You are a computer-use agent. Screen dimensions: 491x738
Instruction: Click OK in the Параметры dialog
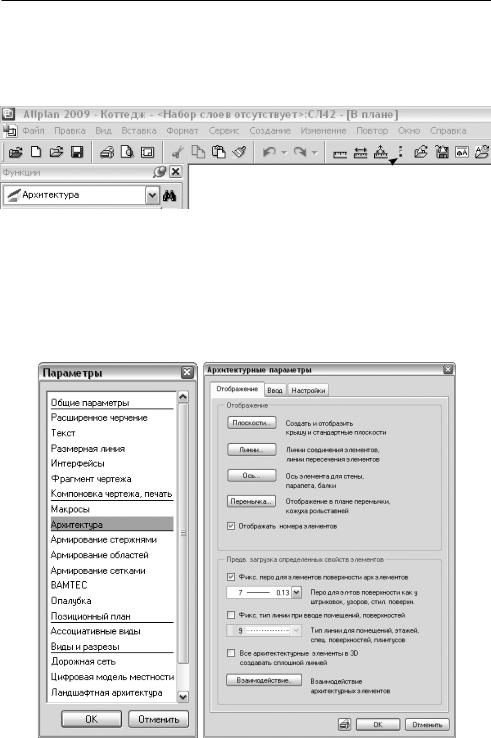coord(91,719)
